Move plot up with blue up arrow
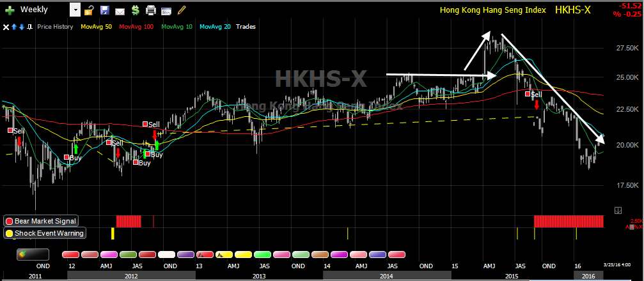Screen dimensions: 644x281 [14, 27]
